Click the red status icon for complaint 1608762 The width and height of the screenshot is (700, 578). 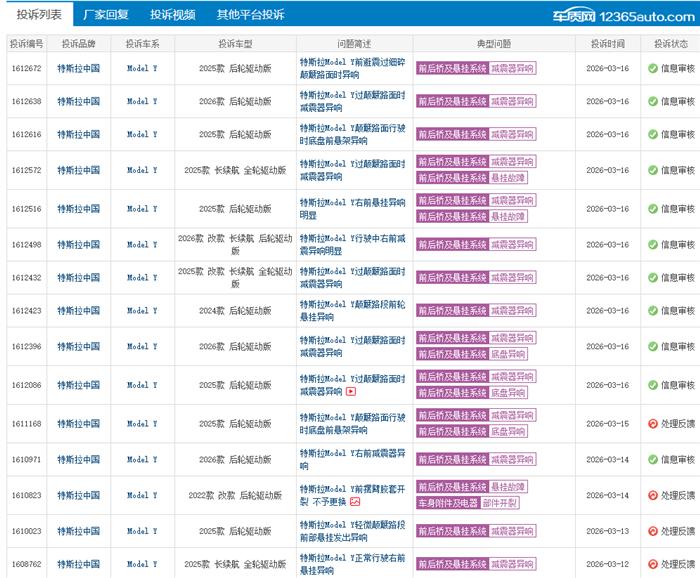[652, 564]
